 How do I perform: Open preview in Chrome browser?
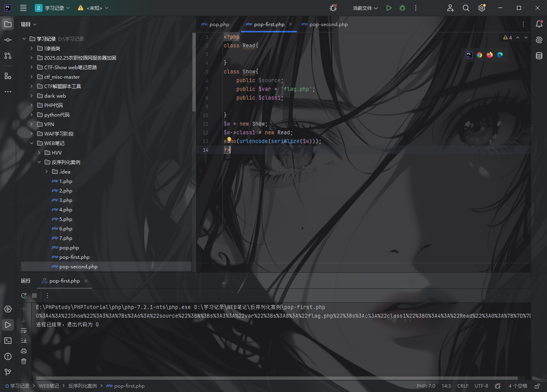[x=479, y=55]
